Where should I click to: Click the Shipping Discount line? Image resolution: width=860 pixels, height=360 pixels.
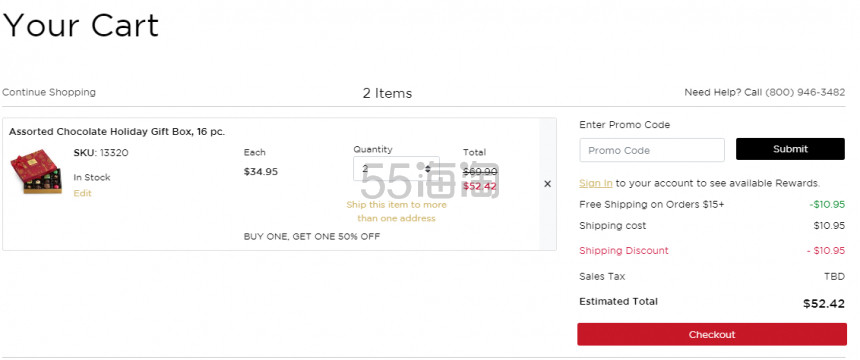pyautogui.click(x=711, y=251)
